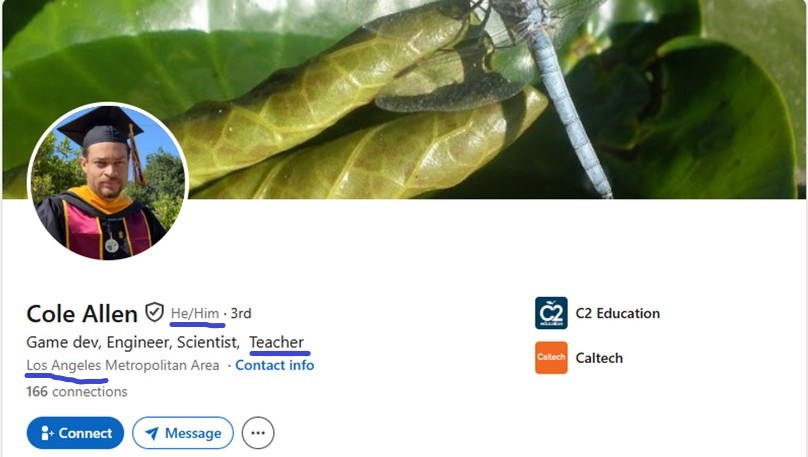The width and height of the screenshot is (808, 457).
Task: Click the paper plane icon in Message
Action: coord(152,433)
